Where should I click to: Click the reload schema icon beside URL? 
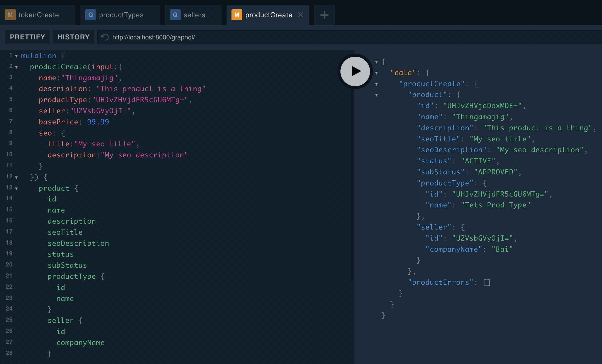pyautogui.click(x=105, y=37)
